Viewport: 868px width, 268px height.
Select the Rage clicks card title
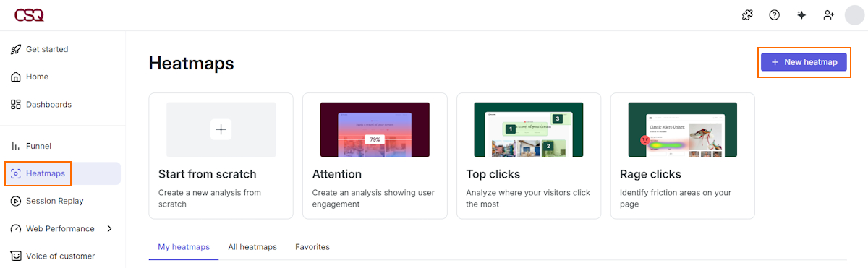coord(651,174)
